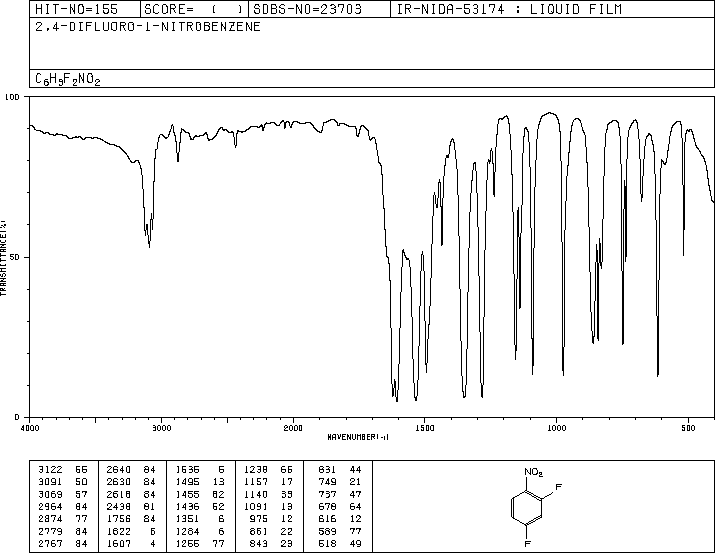The width and height of the screenshot is (715, 553).
Task: Select the 1284 peak table entry
Action: (x=200, y=531)
